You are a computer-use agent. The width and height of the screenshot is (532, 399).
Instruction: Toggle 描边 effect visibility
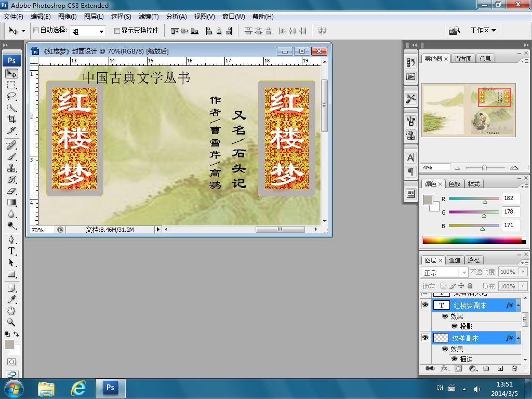point(454,358)
